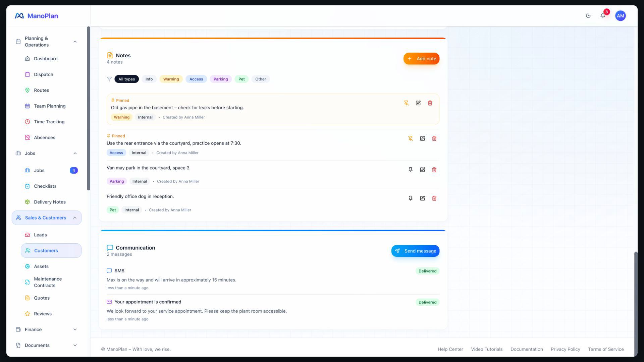The image size is (644, 362).
Task: Edit the van parking note
Action: click(x=422, y=170)
